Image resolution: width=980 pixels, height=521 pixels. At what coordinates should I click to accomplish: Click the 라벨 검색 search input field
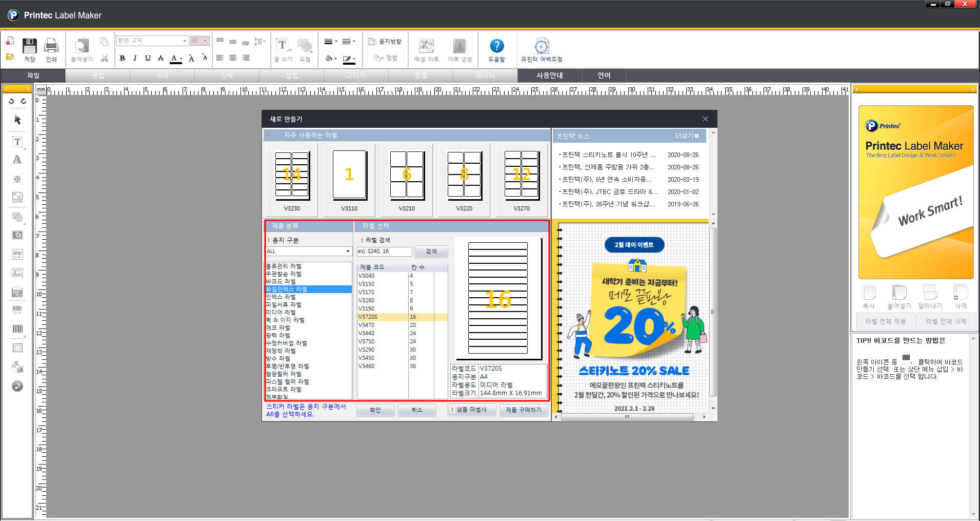pos(385,252)
